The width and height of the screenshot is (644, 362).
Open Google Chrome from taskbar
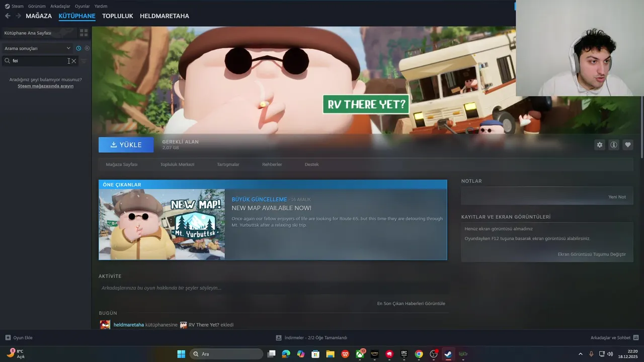pyautogui.click(x=419, y=354)
